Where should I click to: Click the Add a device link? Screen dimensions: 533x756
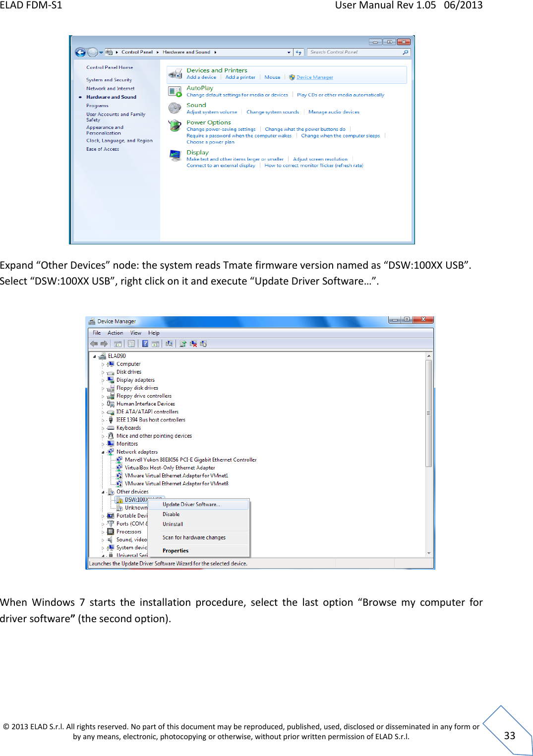tap(201, 77)
